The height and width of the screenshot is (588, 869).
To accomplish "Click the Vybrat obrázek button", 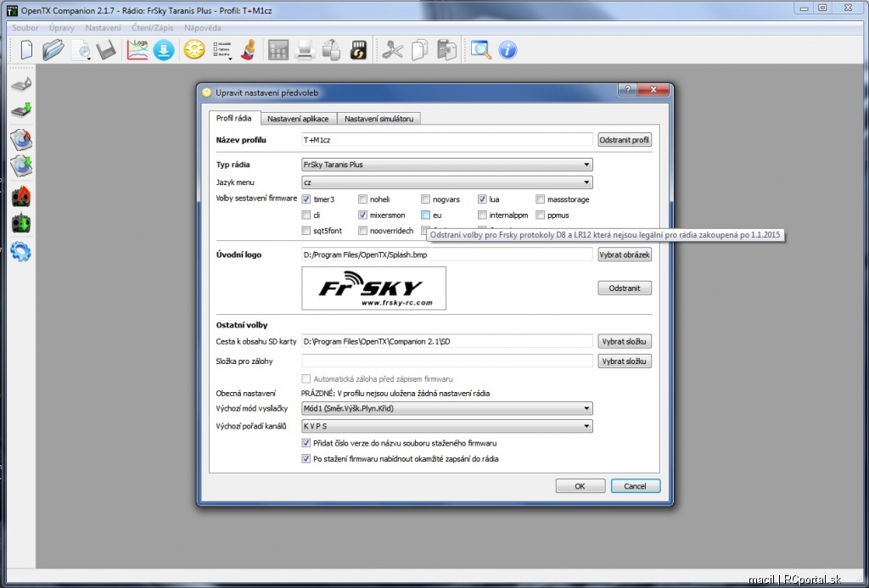I will pyautogui.click(x=625, y=255).
